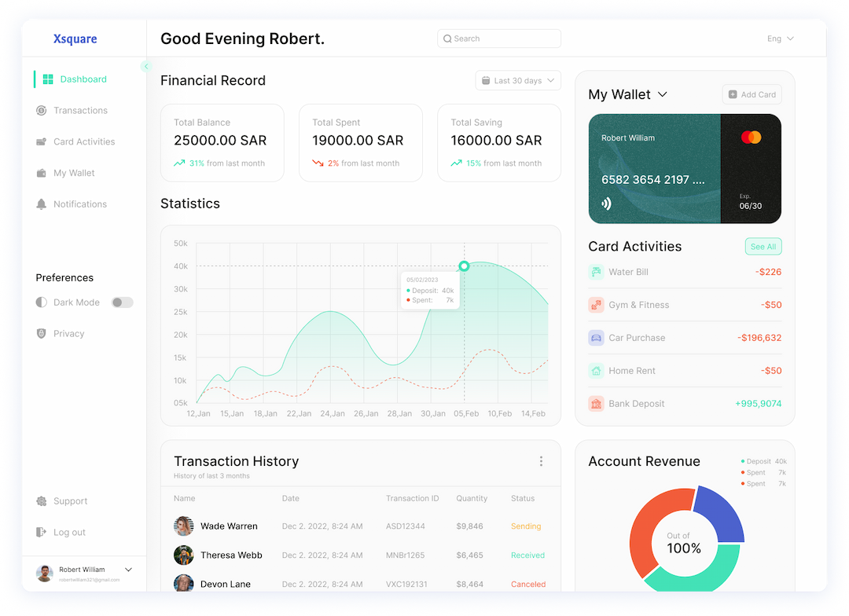This screenshot has height=616, width=849.
Task: Click the Mastercard logo on the card
Action: 751,137
